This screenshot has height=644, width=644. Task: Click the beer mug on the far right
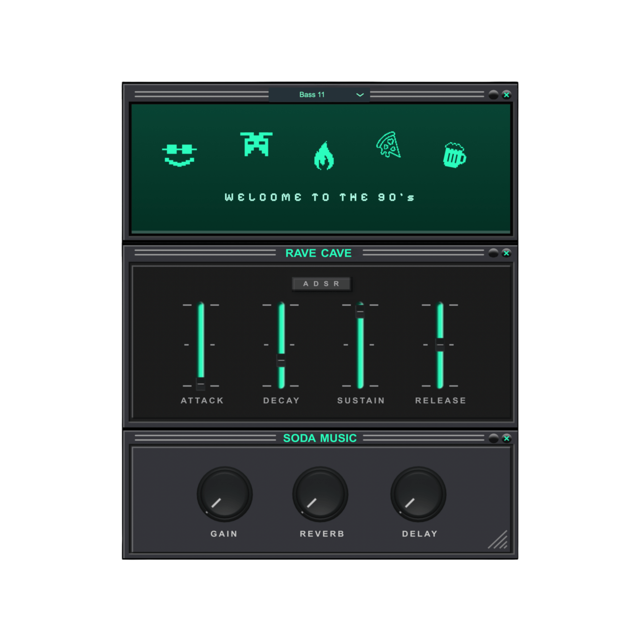click(x=455, y=155)
